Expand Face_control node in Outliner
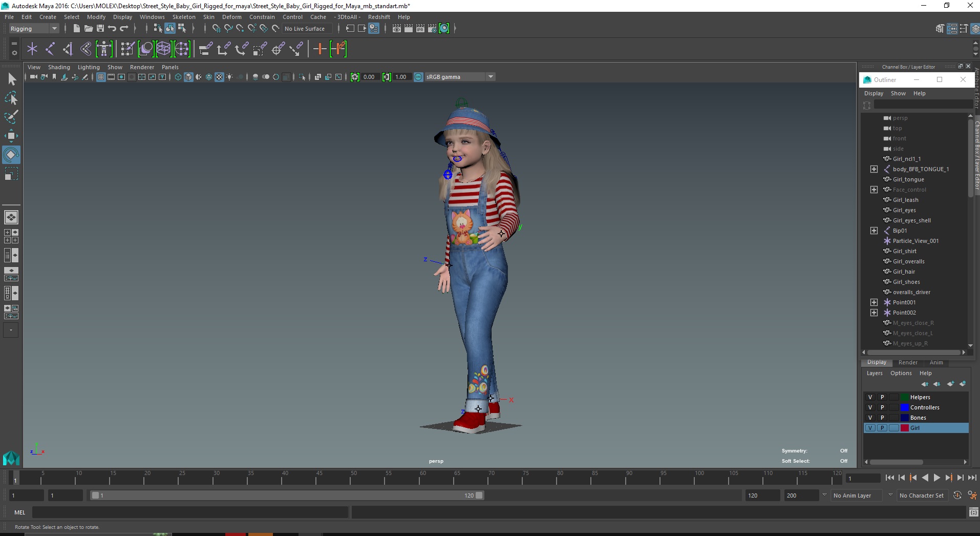This screenshot has width=980, height=536. (x=874, y=190)
